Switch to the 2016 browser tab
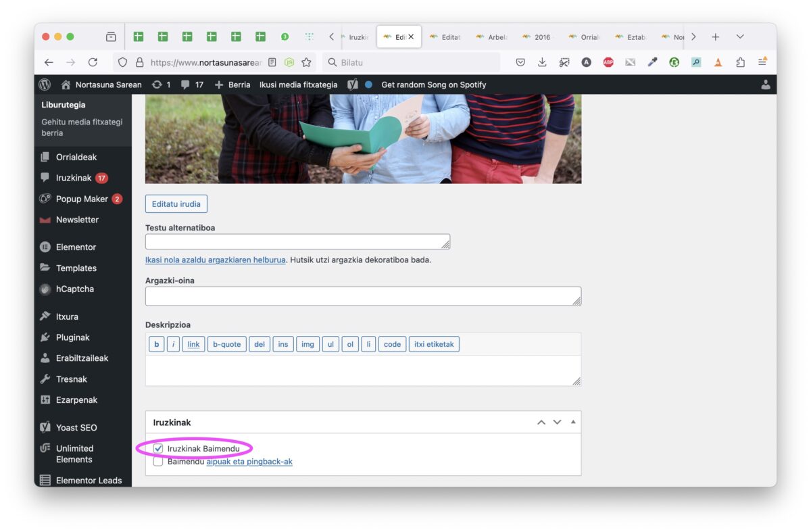 click(538, 37)
